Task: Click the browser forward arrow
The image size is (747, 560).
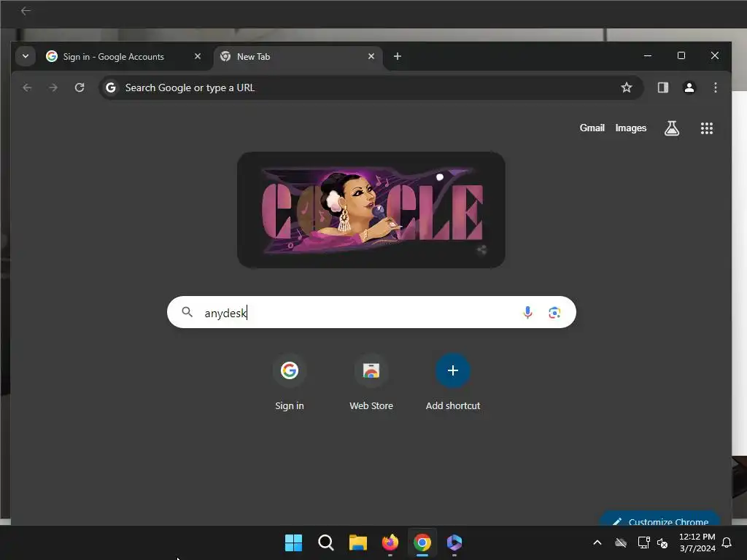Action: pyautogui.click(x=53, y=87)
